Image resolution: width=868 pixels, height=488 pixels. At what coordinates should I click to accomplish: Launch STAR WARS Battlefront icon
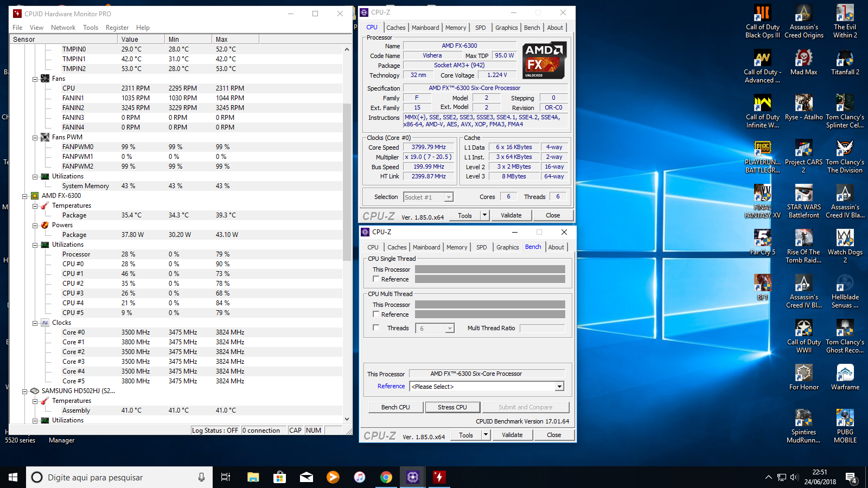tap(803, 202)
